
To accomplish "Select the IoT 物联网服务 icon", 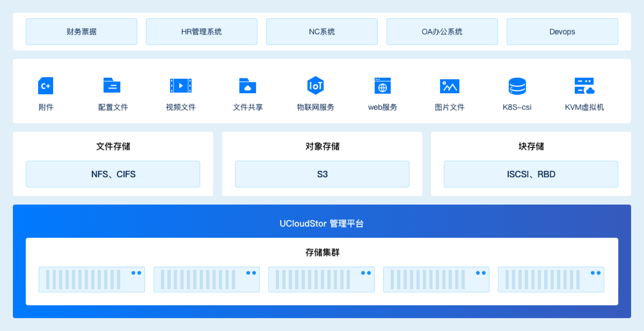I will coord(315,85).
